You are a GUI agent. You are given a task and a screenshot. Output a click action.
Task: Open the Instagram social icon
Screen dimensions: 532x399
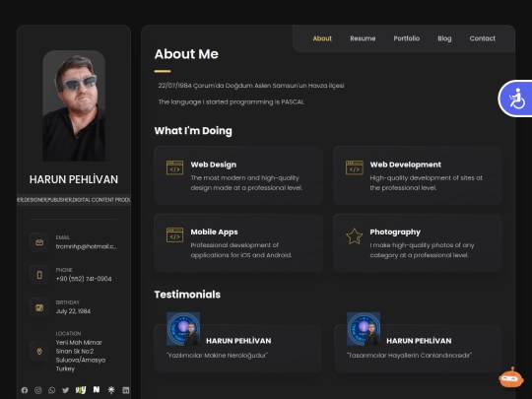coord(38,390)
